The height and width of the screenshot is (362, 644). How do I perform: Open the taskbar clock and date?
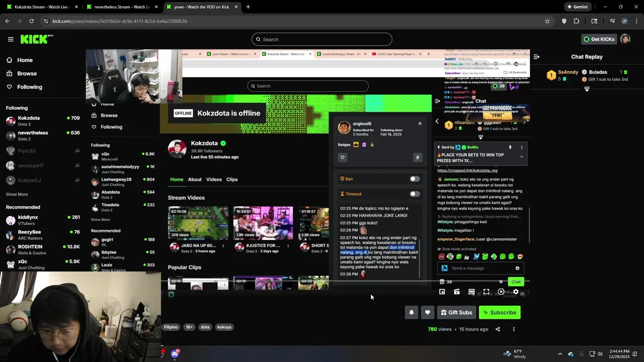[x=619, y=354]
